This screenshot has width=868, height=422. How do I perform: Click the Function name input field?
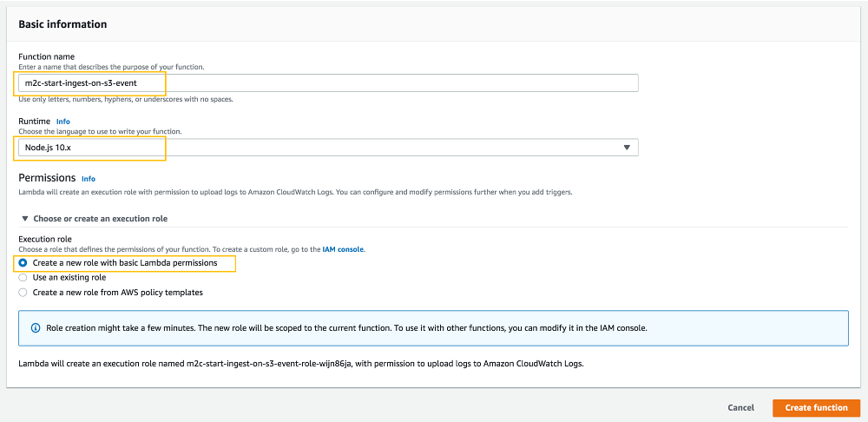click(x=328, y=83)
